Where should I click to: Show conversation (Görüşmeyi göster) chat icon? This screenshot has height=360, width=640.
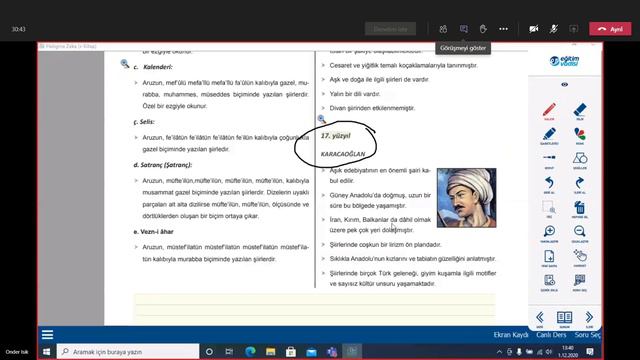463,29
